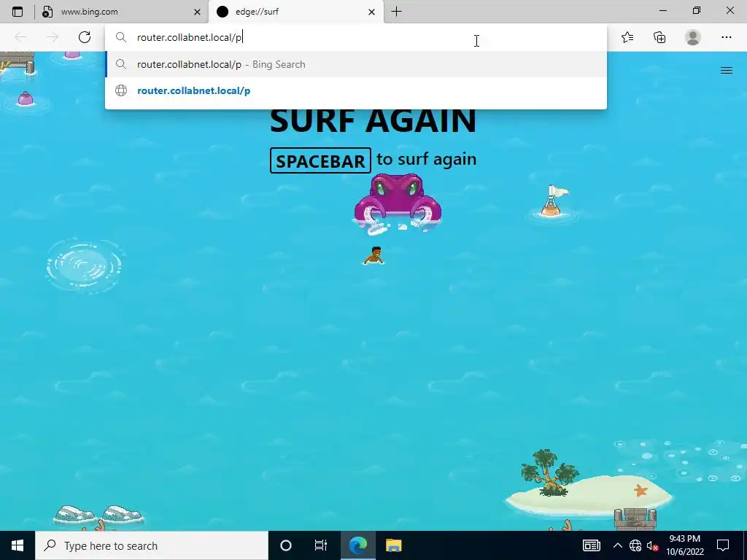
Task: Open File Explorer from the taskbar
Action: click(x=393, y=545)
